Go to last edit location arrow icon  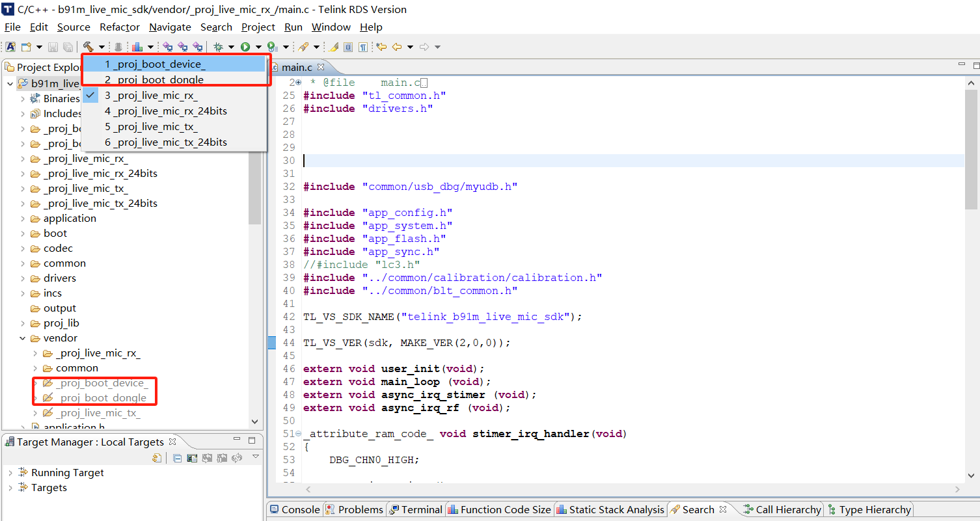pyautogui.click(x=381, y=46)
